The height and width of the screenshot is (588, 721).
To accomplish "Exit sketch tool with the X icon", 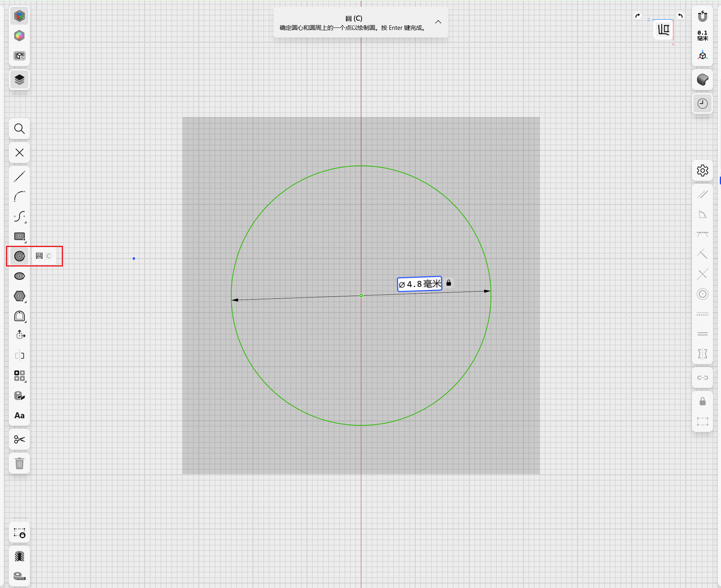I will 20,153.
